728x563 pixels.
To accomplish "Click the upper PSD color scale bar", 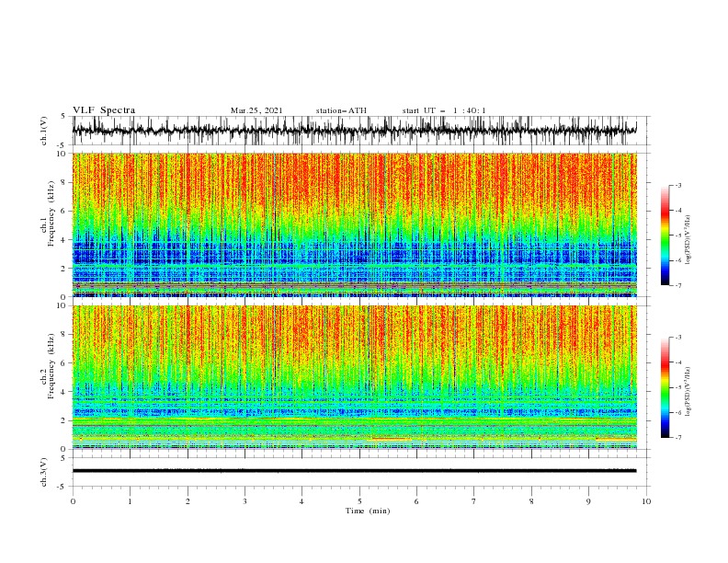I will coord(665,236).
